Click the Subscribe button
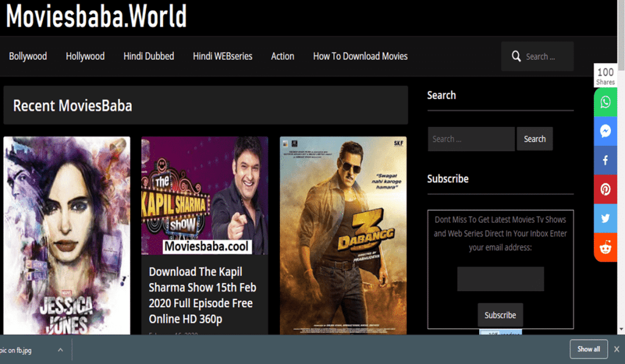The width and height of the screenshot is (625, 364). coord(500,315)
